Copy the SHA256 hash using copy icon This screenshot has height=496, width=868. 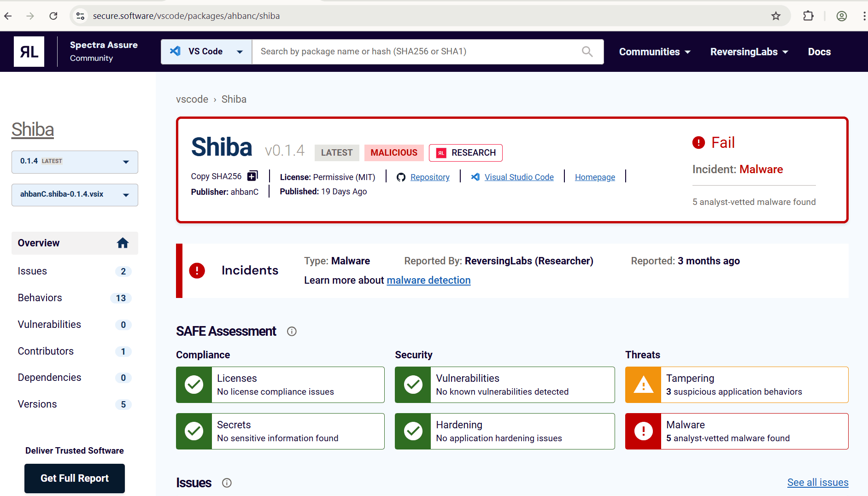pos(252,175)
